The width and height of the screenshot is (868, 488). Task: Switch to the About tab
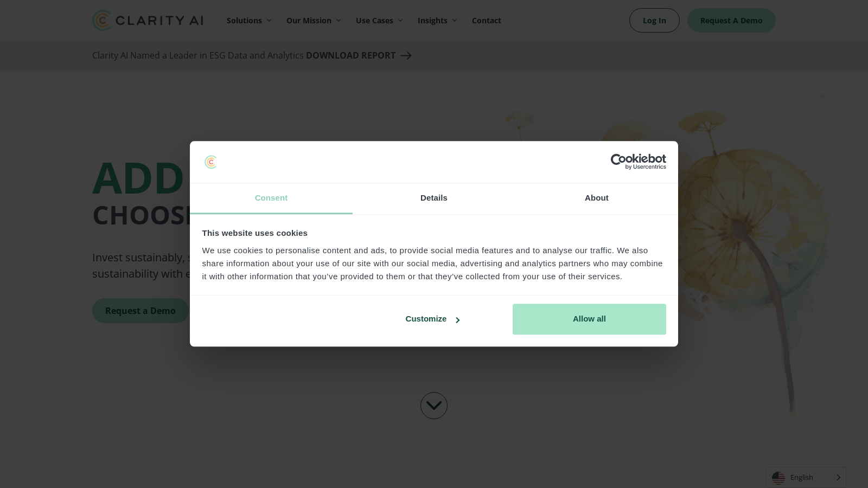click(x=597, y=198)
